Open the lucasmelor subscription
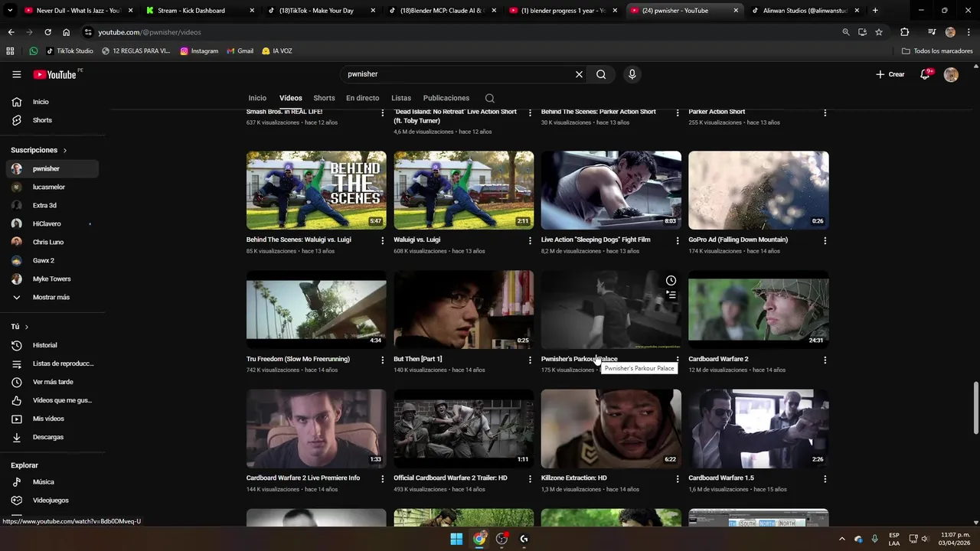The height and width of the screenshot is (551, 980). pyautogui.click(x=52, y=187)
